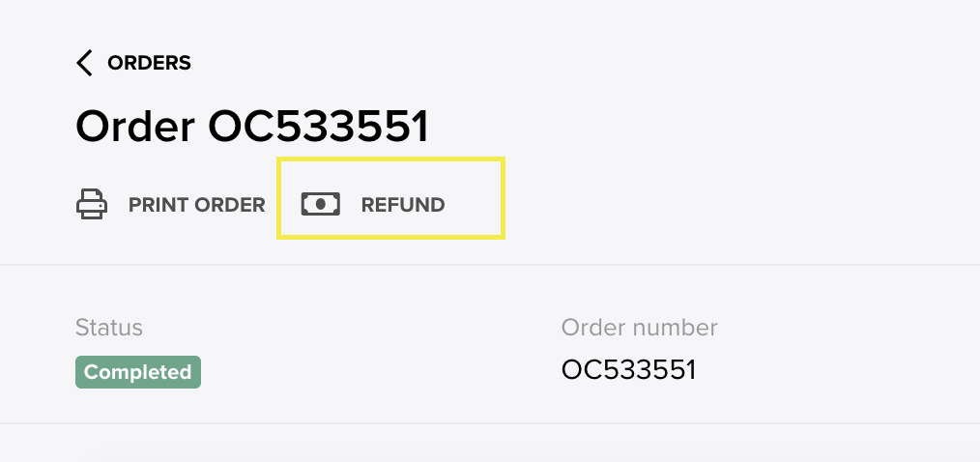Click the Order OC533551 page heading
Screen dimensions: 980x462
pyautogui.click(x=252, y=127)
